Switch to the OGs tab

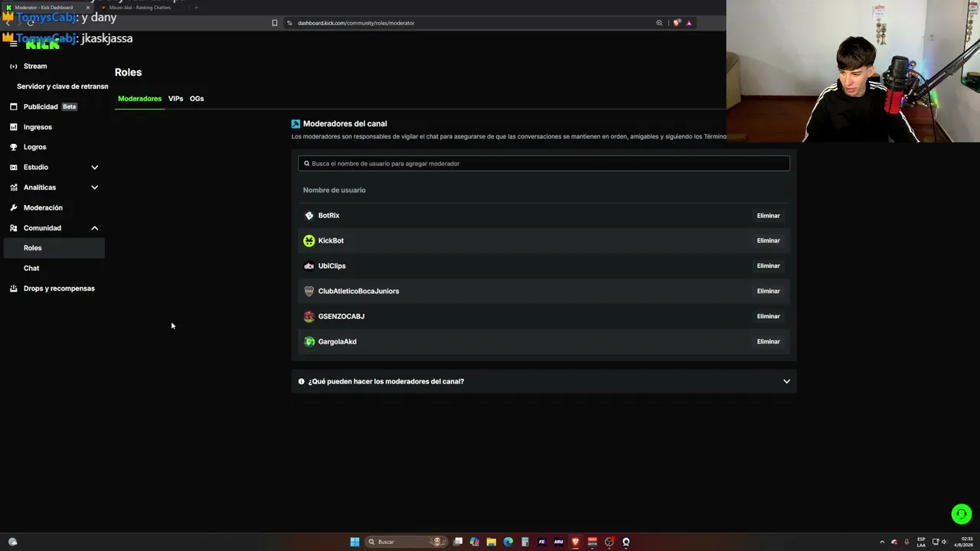pyautogui.click(x=197, y=99)
